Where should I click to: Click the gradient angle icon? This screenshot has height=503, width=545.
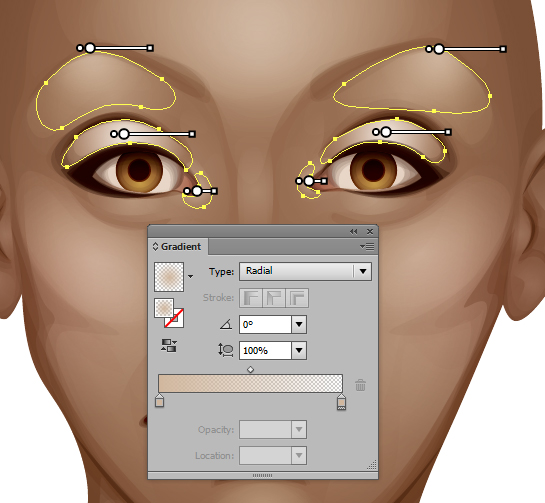point(226,324)
